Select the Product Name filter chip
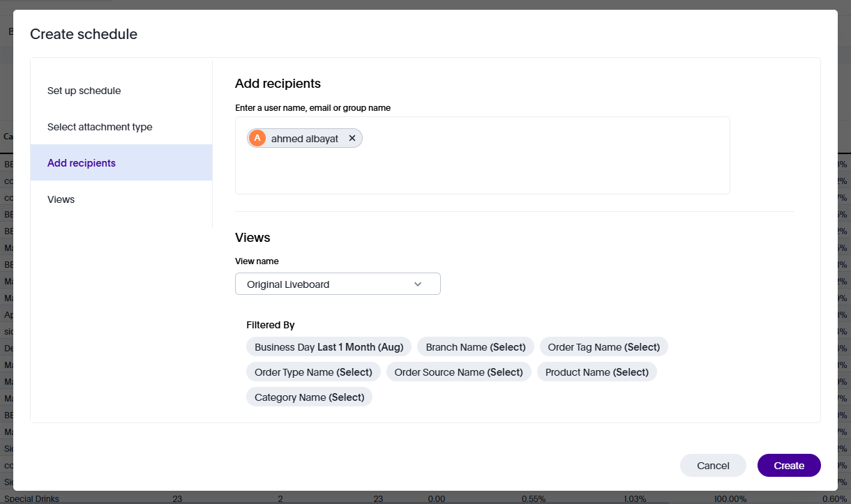 (596, 372)
